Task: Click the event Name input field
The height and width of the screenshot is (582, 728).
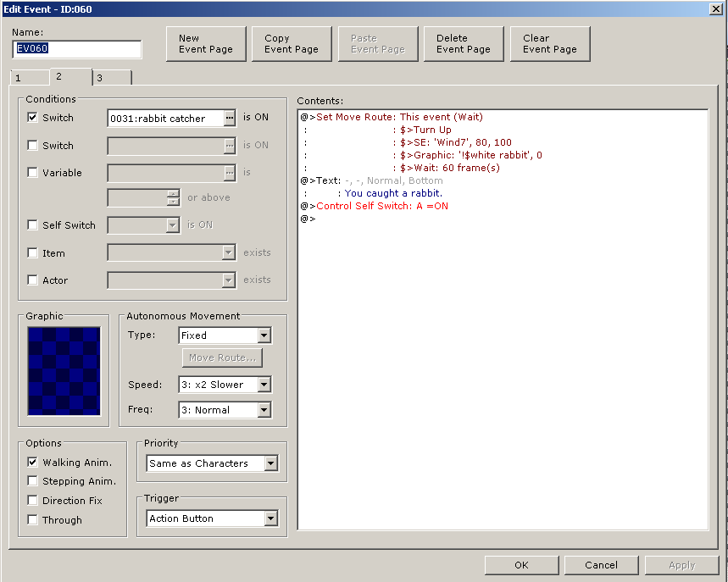Action: (x=77, y=49)
